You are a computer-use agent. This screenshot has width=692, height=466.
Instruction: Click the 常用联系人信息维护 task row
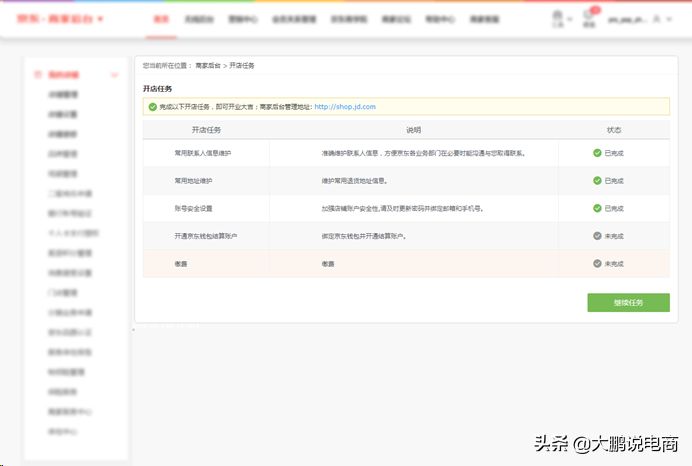[406, 153]
